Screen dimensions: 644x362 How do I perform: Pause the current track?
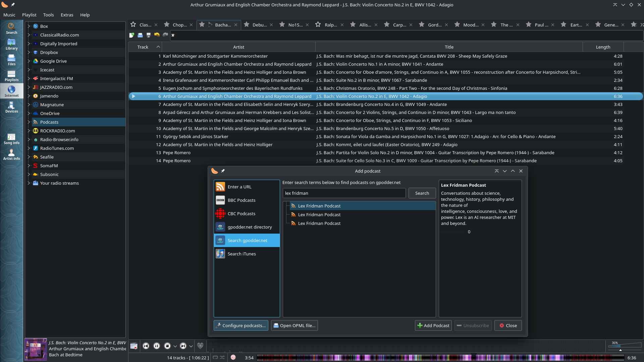coord(157,346)
